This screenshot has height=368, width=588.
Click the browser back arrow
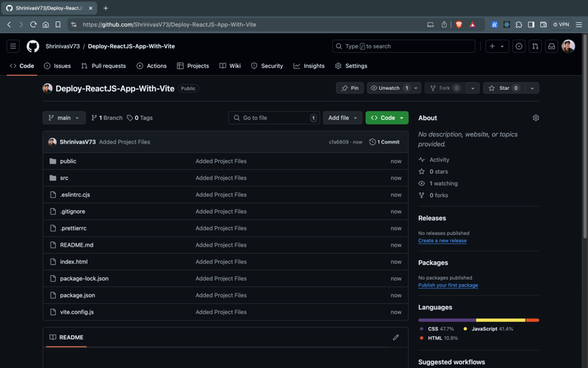coord(10,24)
